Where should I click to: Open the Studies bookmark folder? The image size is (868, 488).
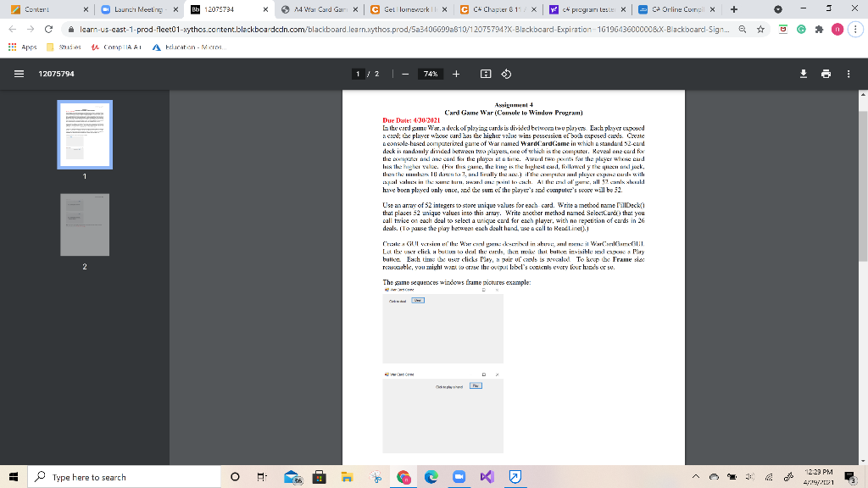click(64, 47)
